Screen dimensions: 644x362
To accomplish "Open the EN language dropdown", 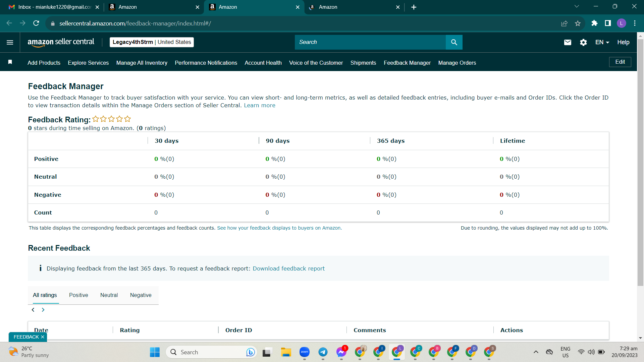I will [602, 42].
